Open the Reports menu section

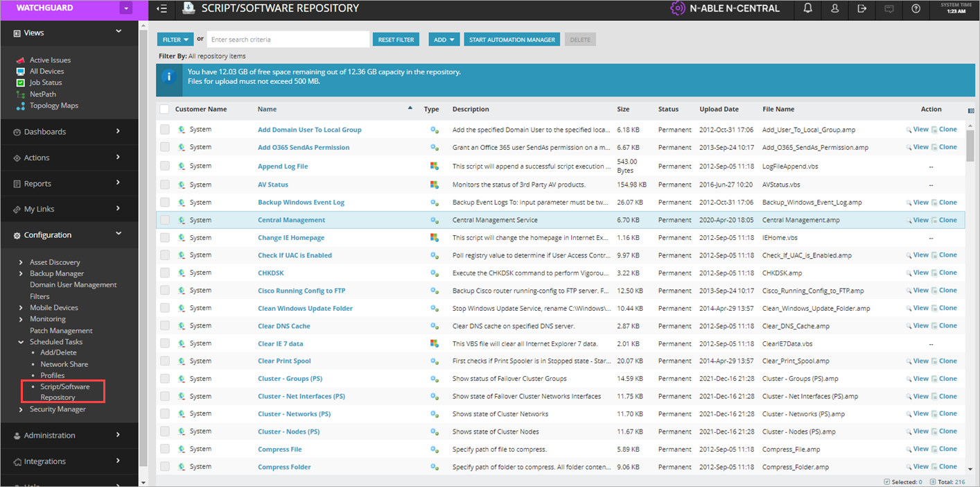click(69, 183)
